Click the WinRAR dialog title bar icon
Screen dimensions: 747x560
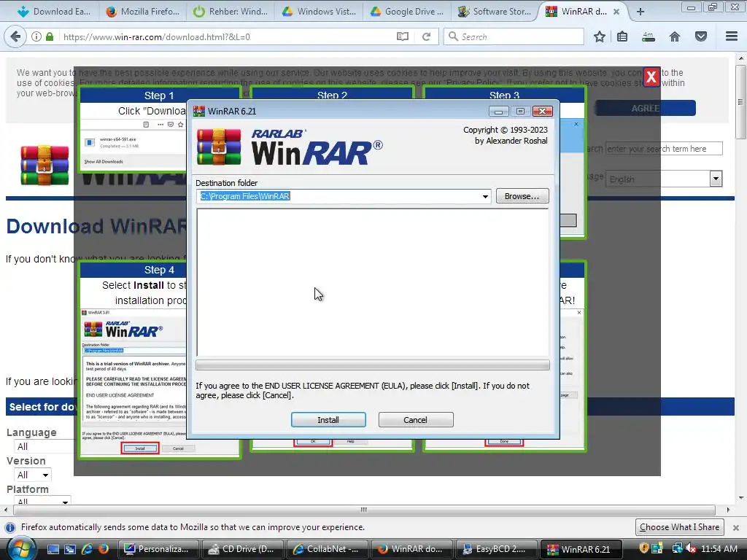[x=198, y=111]
